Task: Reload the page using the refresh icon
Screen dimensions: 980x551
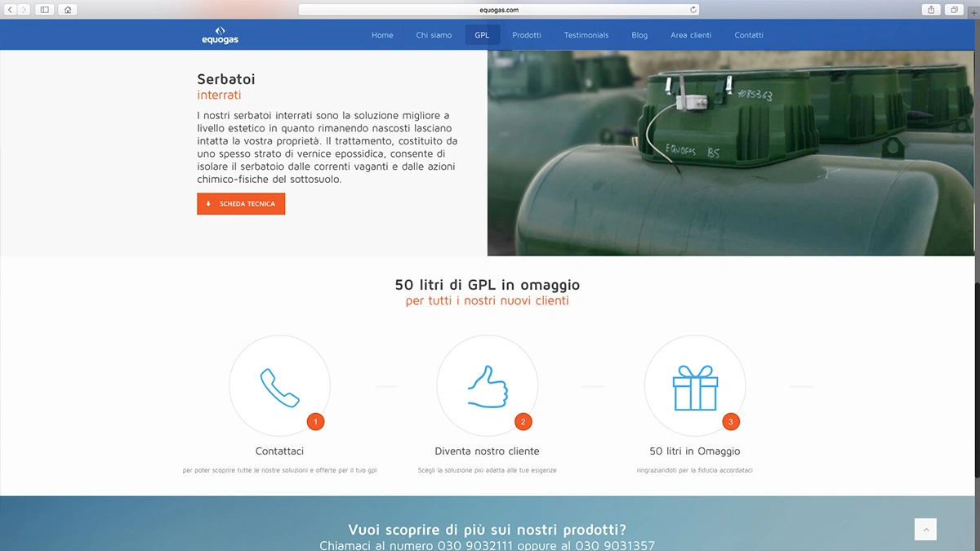Action: click(x=693, y=10)
